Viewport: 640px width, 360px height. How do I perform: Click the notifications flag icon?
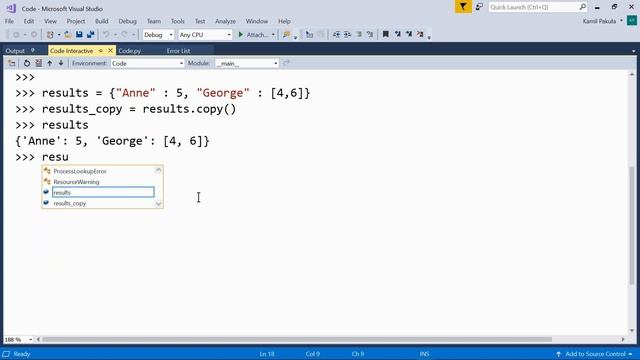463,7
